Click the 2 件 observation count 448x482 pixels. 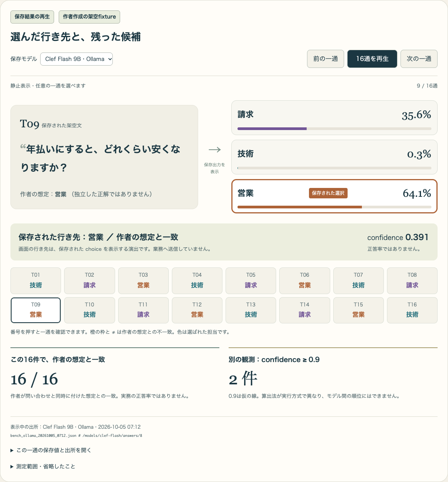coord(243,379)
